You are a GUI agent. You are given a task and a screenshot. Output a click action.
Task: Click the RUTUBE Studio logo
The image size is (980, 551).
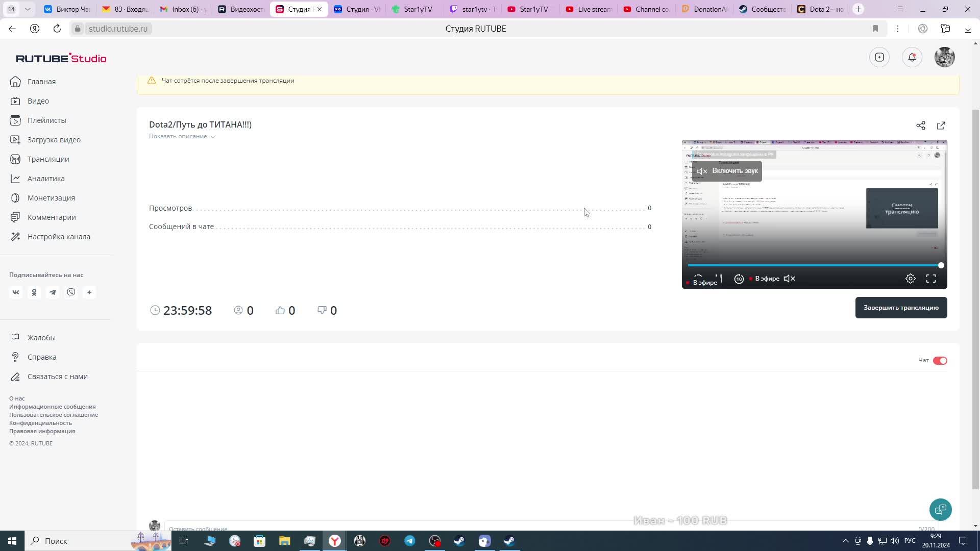click(61, 58)
